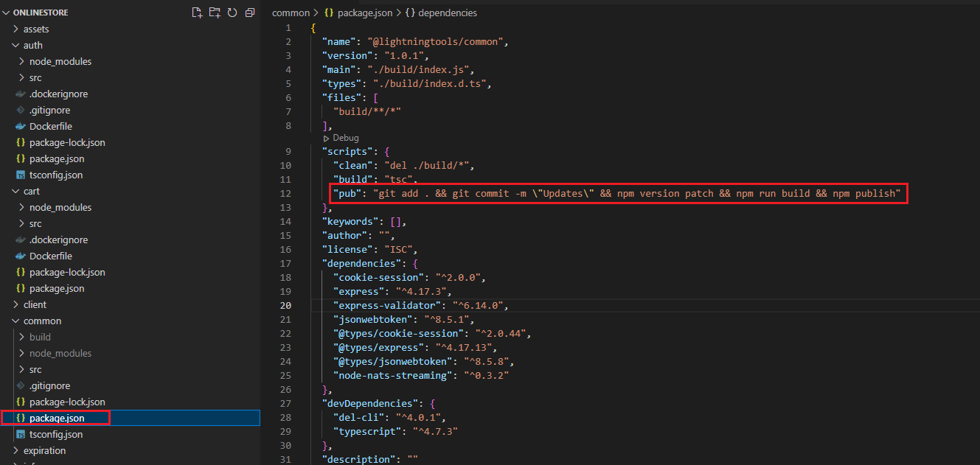This screenshot has height=465, width=980.
Task: Expand node_modules inside cart folder
Action: click(x=60, y=207)
